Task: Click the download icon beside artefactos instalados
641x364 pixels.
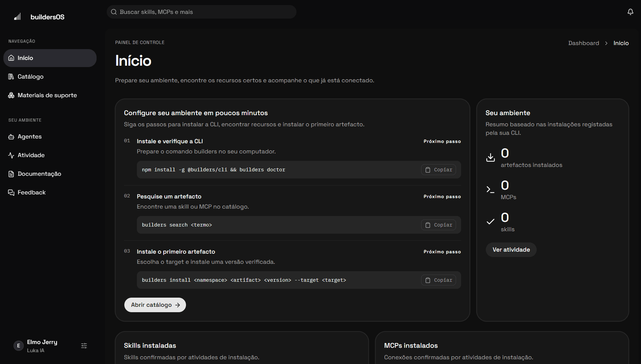Action: [491, 157]
